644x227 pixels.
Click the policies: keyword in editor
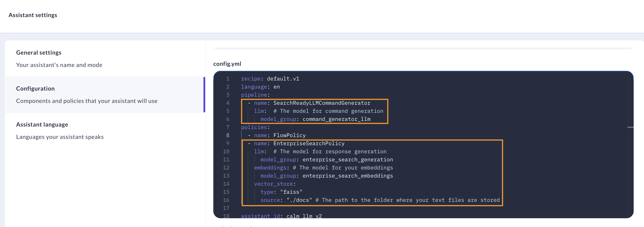254,127
